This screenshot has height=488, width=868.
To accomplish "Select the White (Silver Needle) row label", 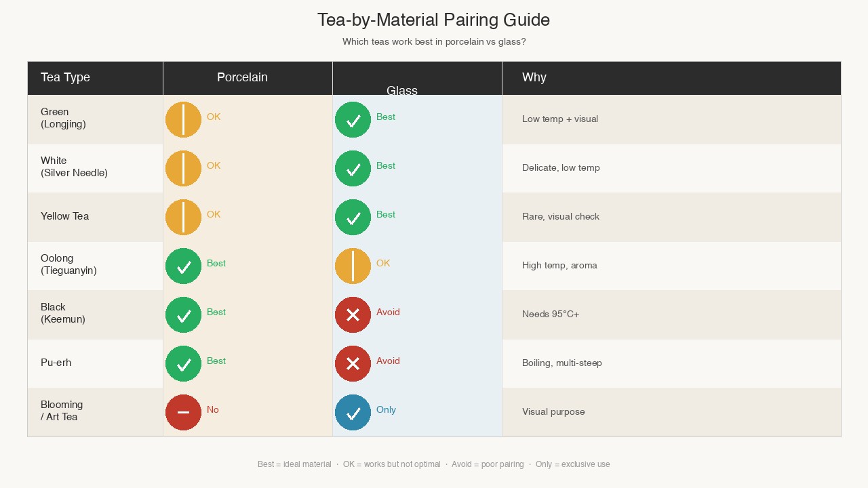I will pos(74,167).
